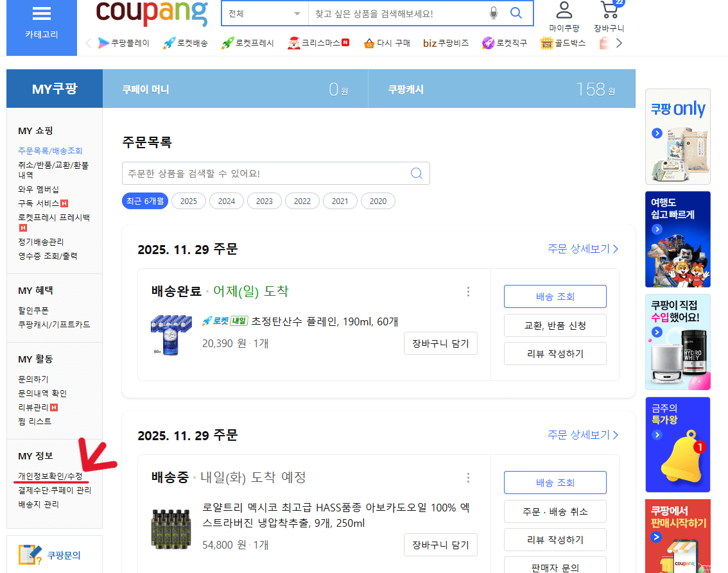The image size is (728, 573).
Task: Open 영수증 조회/출력 in sidebar
Action: [x=48, y=255]
